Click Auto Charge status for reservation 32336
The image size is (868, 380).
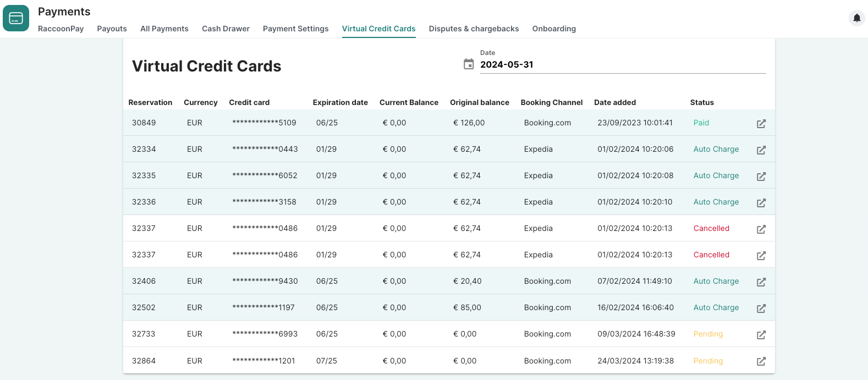pyautogui.click(x=716, y=202)
